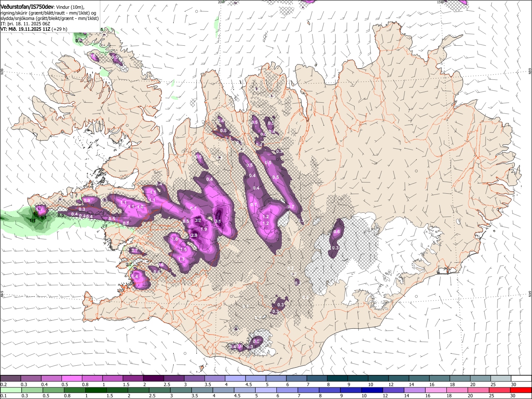Viewport: 532px width, 399px height.
Task: Click the top legend swatch between 8 and 9
Action: click(337, 378)
